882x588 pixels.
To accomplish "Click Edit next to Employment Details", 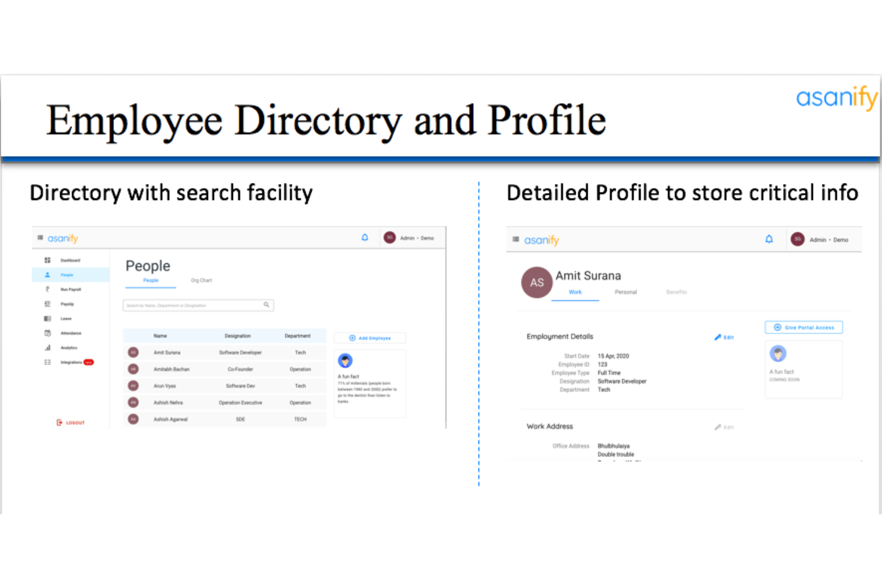I will 724,337.
